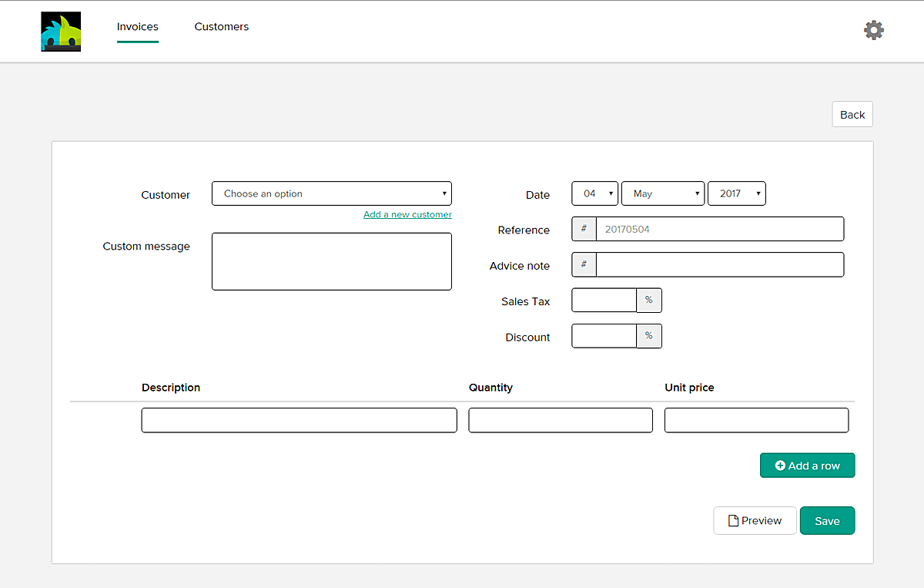The image size is (924, 588).
Task: Select the Unit price input field
Action: click(x=756, y=420)
